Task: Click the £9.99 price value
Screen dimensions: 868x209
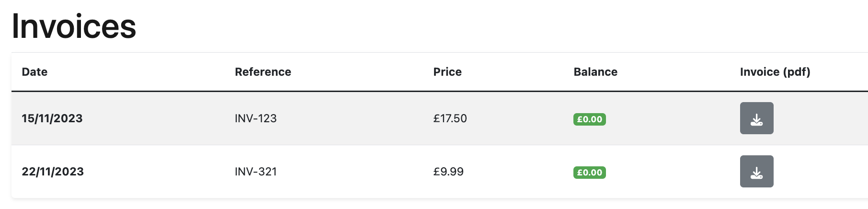Action: coord(448,172)
